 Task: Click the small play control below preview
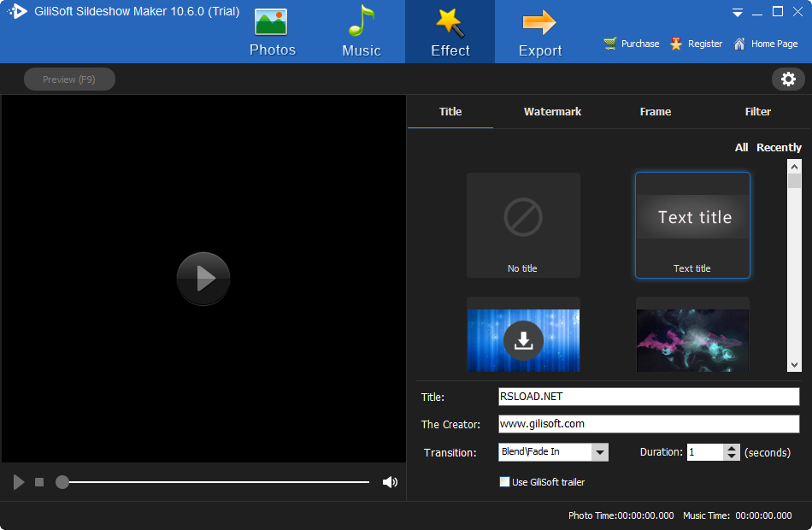pyautogui.click(x=19, y=482)
